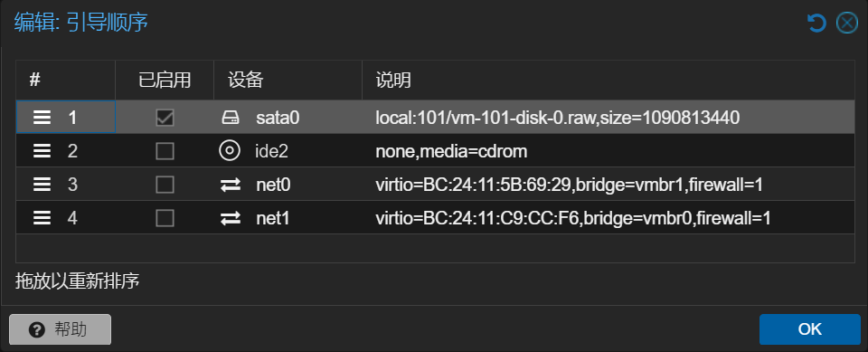Click the 已启用 column header
The width and height of the screenshot is (868, 352).
point(165,81)
